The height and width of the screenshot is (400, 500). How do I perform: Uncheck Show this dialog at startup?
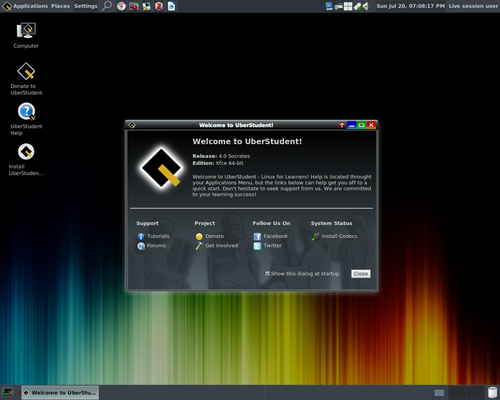[267, 274]
